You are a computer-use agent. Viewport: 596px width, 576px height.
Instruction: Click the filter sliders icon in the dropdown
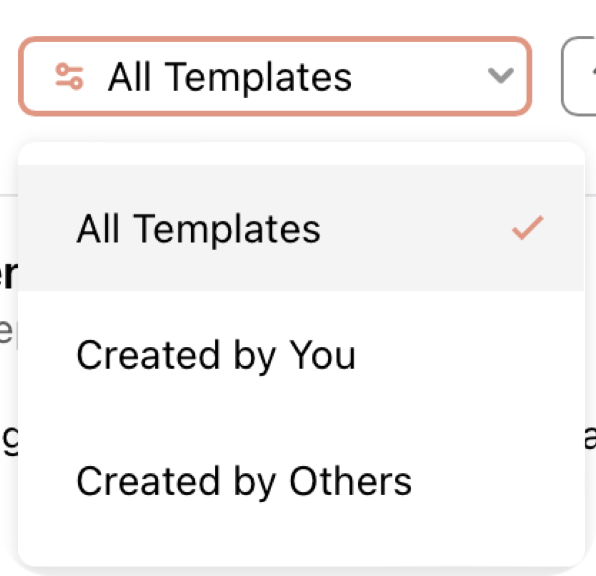tap(69, 76)
